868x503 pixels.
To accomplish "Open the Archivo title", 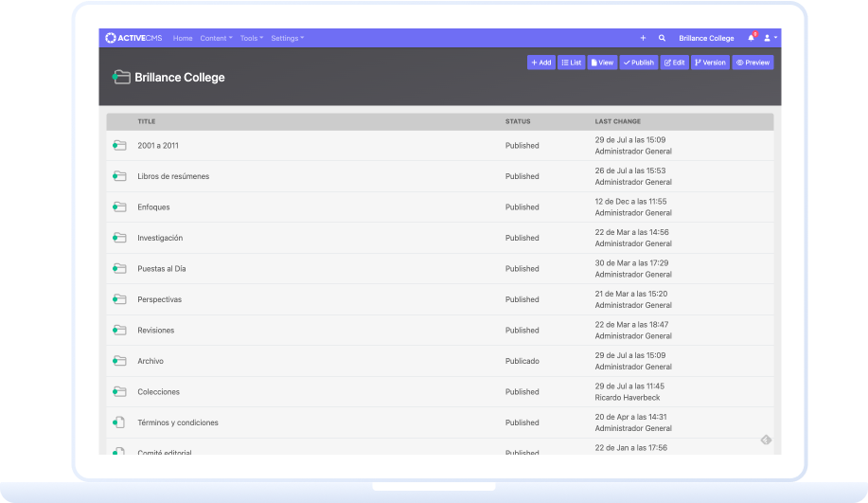I will point(151,361).
